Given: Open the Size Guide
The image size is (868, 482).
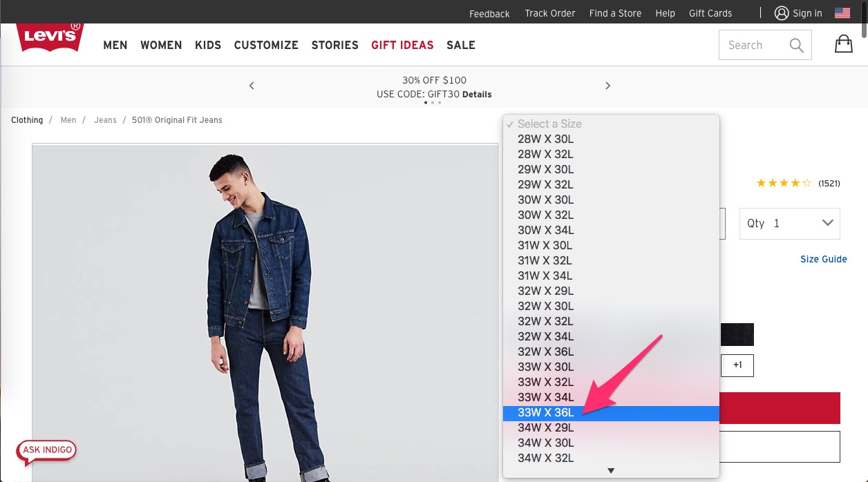Looking at the screenshot, I should coord(824,259).
